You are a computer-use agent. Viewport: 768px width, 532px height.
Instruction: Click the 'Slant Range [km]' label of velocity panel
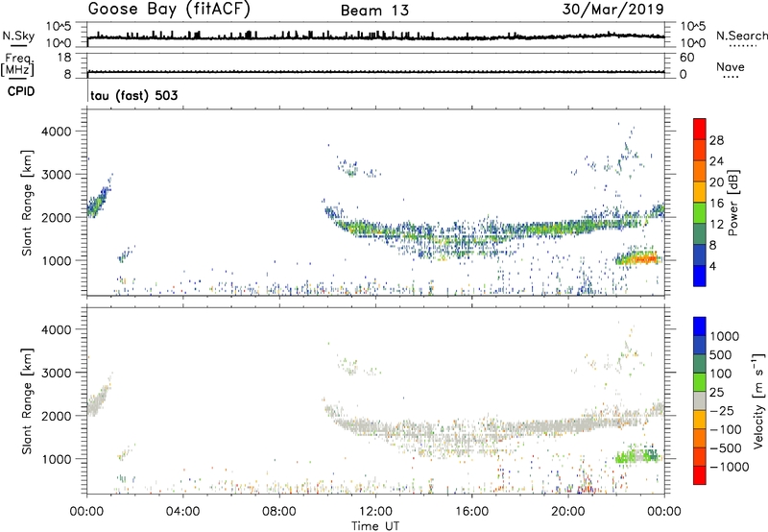(x=27, y=400)
